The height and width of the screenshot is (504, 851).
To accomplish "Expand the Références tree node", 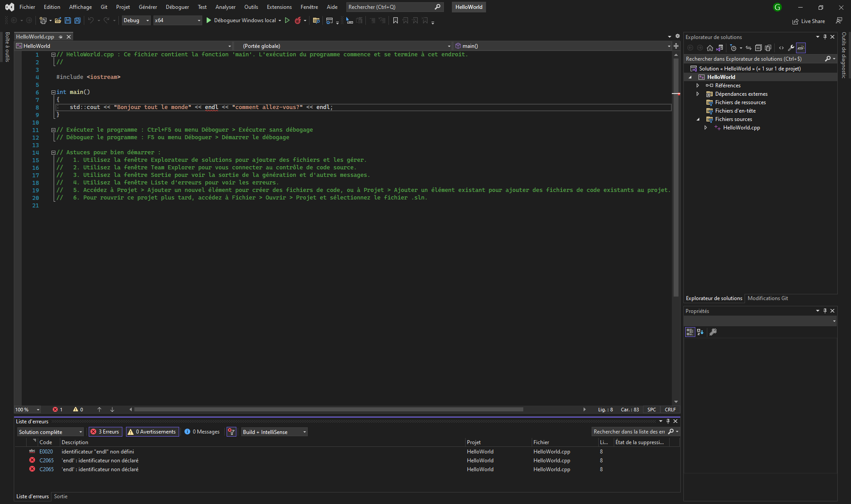I will coord(698,86).
